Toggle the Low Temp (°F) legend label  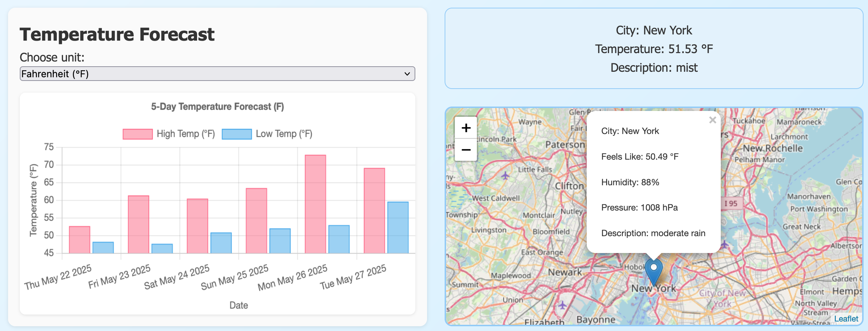284,134
